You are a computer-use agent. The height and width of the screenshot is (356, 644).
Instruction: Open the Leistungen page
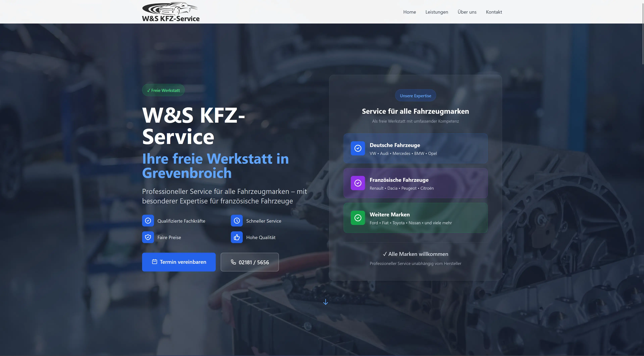click(x=436, y=12)
